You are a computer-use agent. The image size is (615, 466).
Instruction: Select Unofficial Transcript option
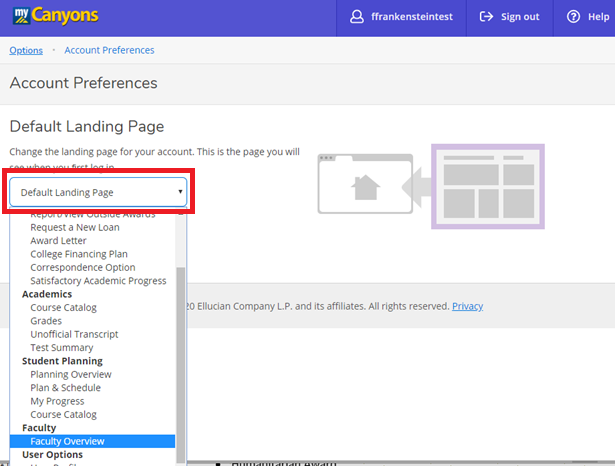pyautogui.click(x=74, y=334)
